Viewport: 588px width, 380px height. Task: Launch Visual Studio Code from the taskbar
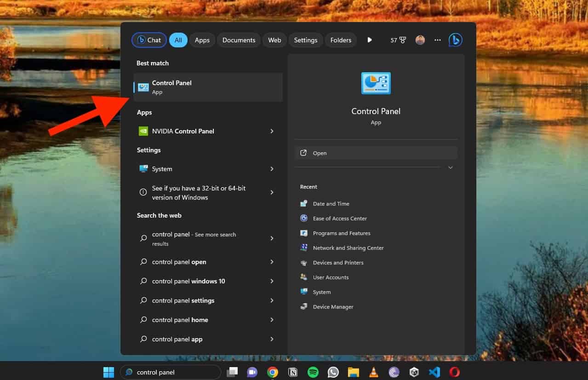click(x=434, y=372)
